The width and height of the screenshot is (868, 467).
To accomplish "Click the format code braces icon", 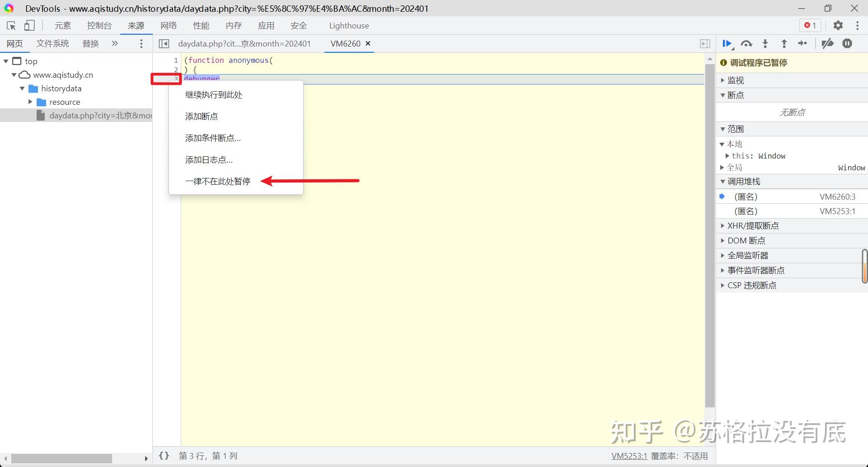I will tap(164, 455).
